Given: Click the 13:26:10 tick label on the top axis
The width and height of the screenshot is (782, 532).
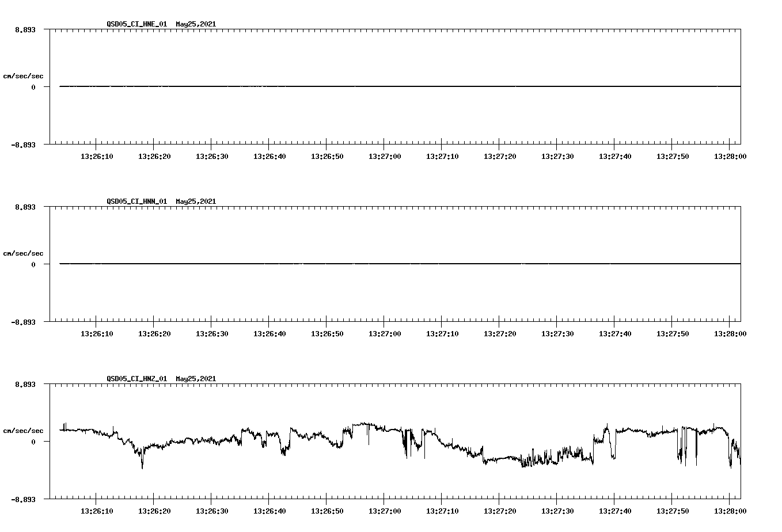Looking at the screenshot, I should pos(97,155).
